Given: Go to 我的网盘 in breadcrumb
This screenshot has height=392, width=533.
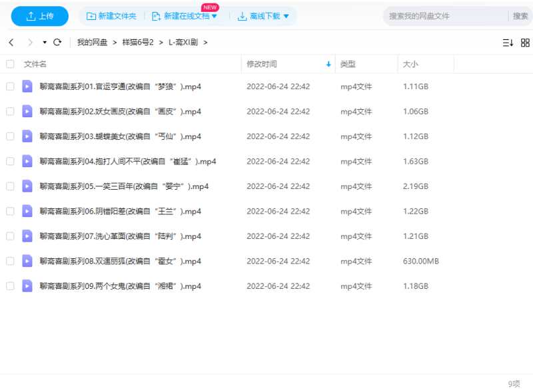Looking at the screenshot, I should [93, 43].
